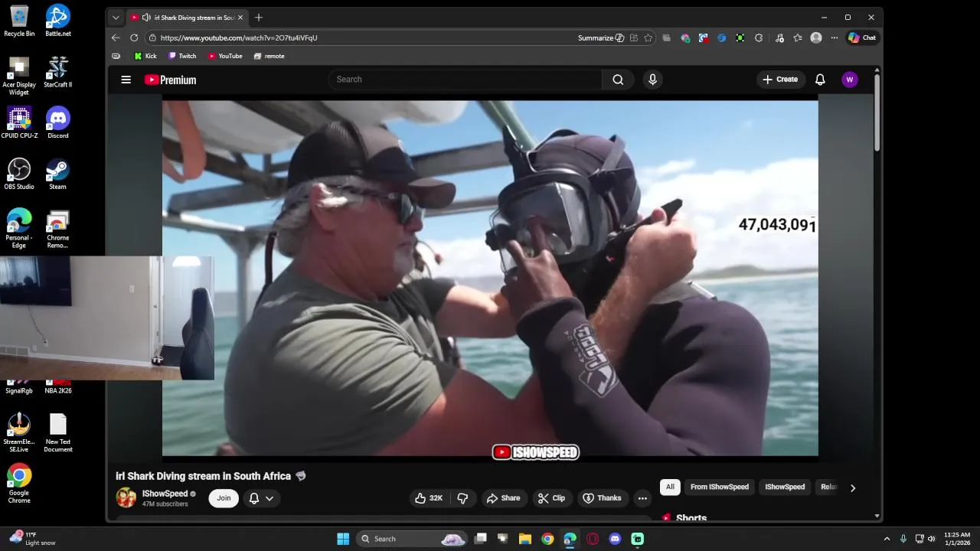This screenshot has width=980, height=551.
Task: Reload the page with refresh icon
Action: pos(134,37)
